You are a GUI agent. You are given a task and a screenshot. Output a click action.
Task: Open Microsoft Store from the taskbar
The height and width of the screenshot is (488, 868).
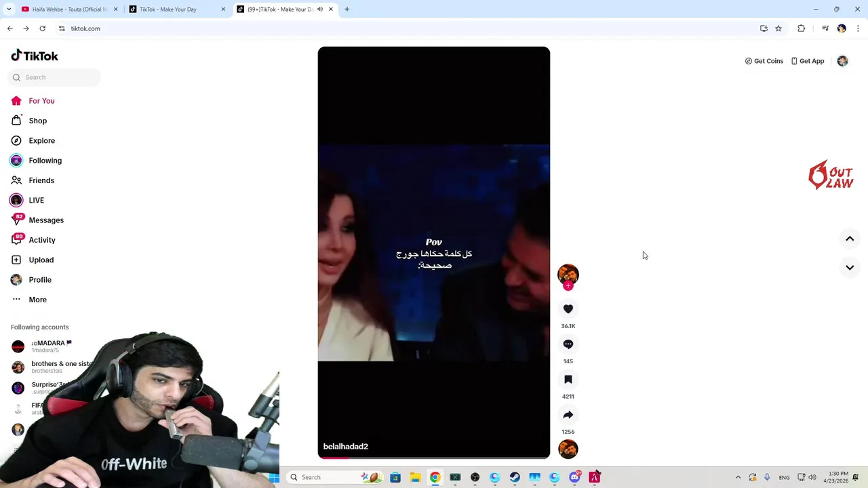[x=395, y=477]
